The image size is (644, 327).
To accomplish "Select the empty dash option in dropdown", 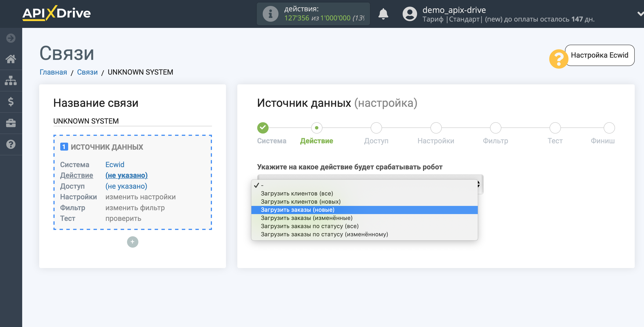I will coord(364,185).
